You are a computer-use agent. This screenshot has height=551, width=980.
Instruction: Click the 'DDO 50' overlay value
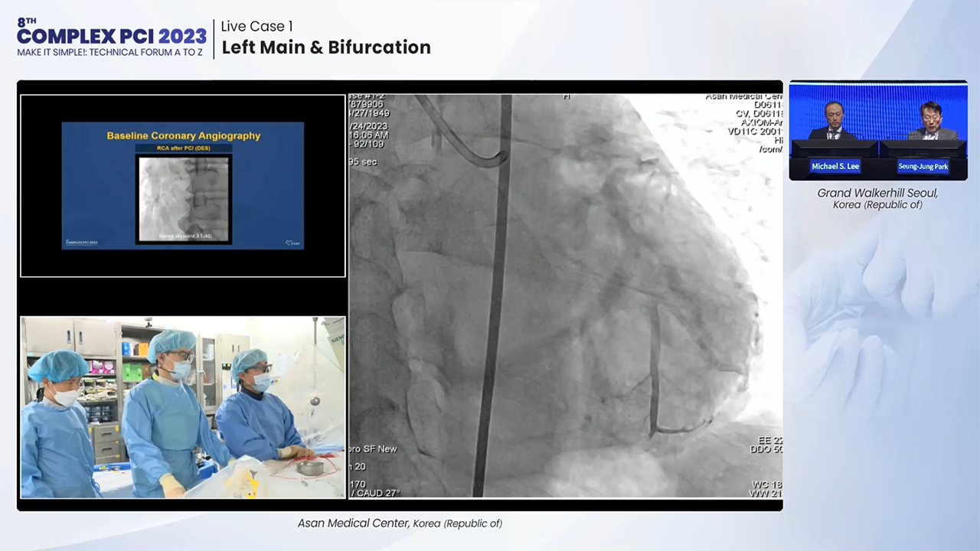tap(766, 449)
